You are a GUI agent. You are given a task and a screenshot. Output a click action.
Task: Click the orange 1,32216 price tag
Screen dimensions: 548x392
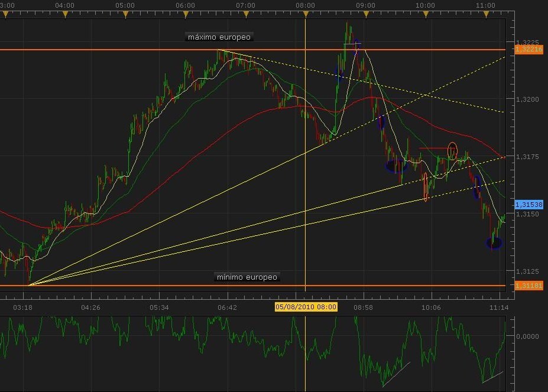528,49
